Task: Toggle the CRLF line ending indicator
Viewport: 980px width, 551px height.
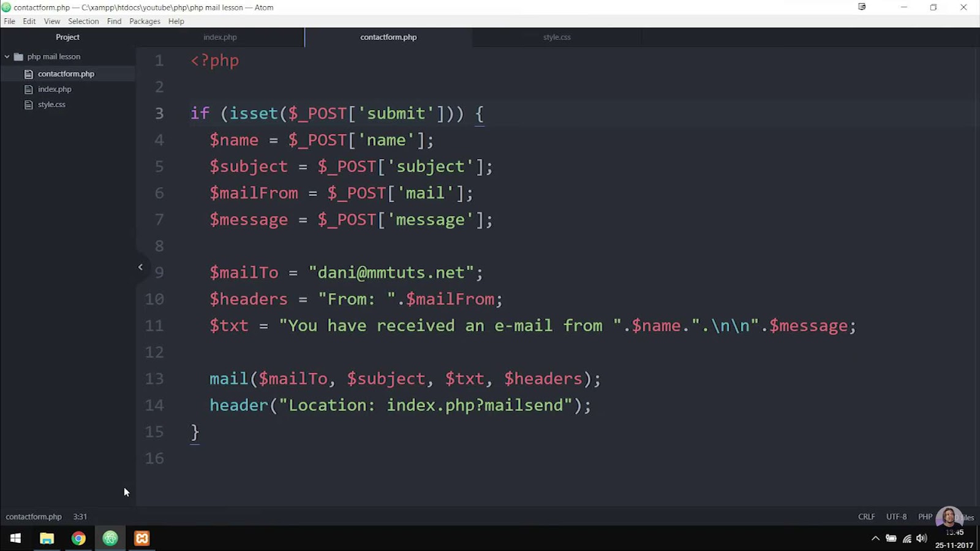Action: [x=867, y=516]
